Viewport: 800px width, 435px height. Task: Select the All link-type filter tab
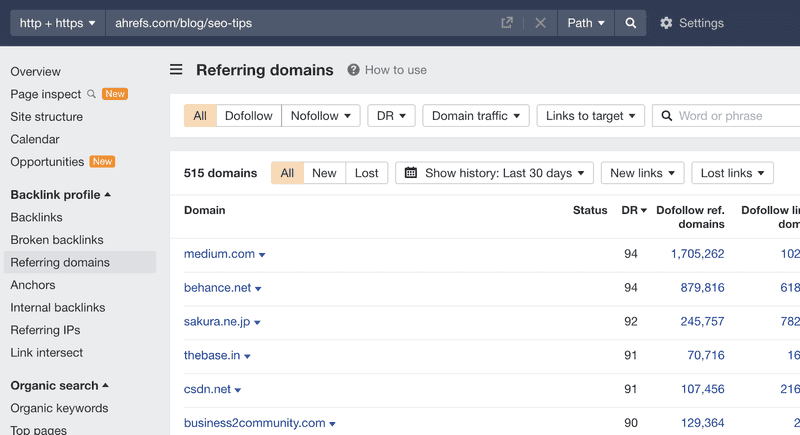coord(200,116)
